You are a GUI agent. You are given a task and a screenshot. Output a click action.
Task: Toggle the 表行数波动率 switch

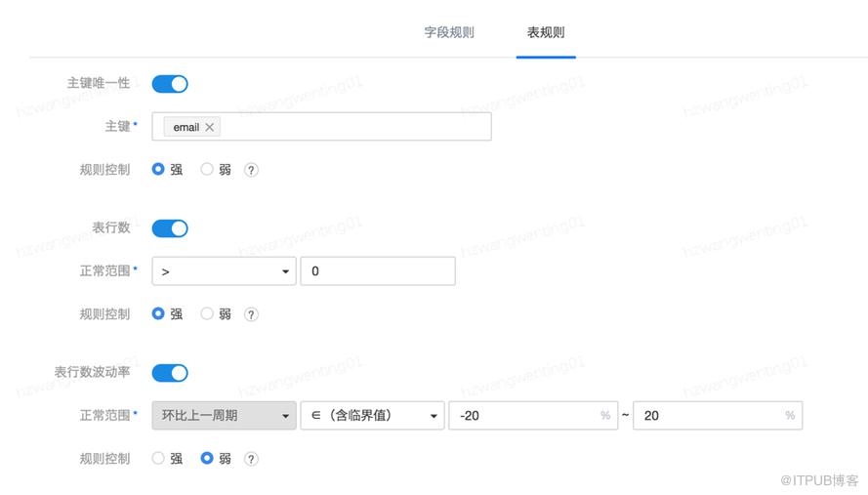[170, 373]
